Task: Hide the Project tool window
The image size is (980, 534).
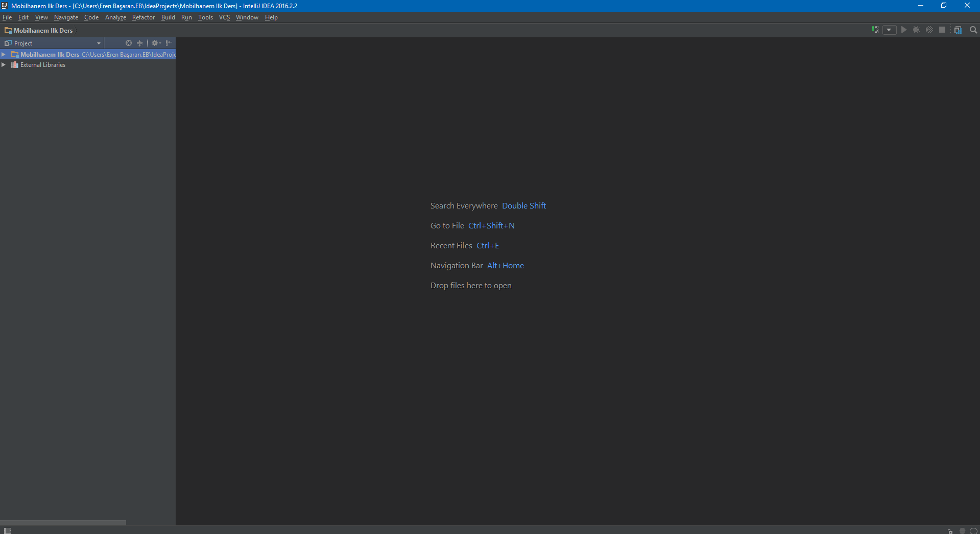Action: (x=169, y=43)
